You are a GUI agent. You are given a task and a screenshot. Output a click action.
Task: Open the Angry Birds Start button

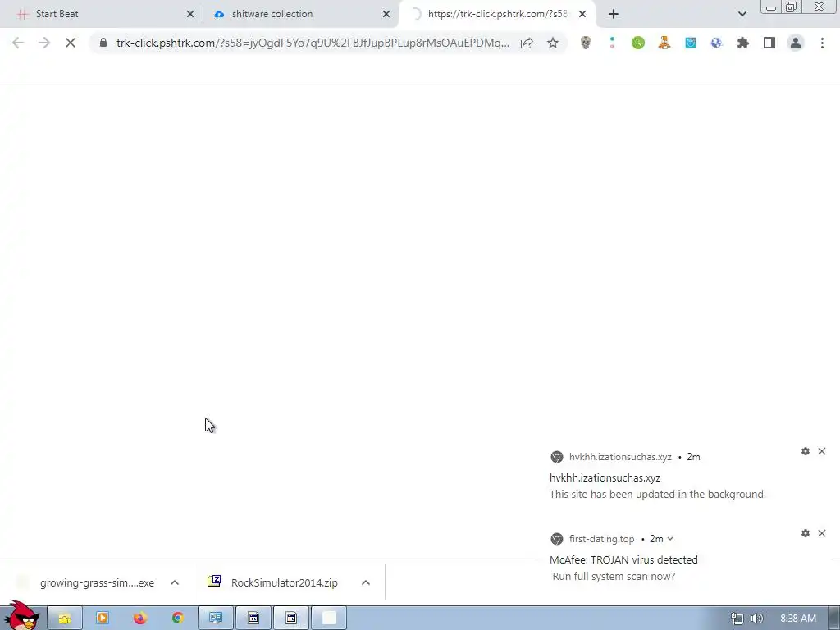(x=21, y=616)
